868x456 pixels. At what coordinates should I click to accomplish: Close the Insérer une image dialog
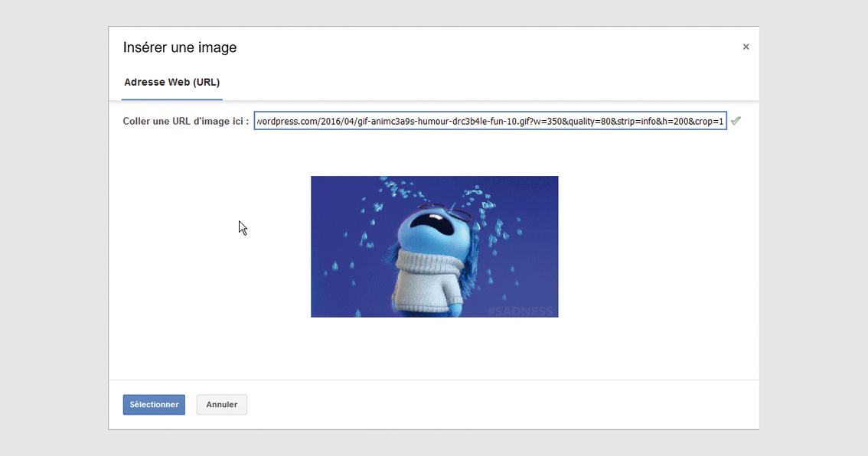746,47
